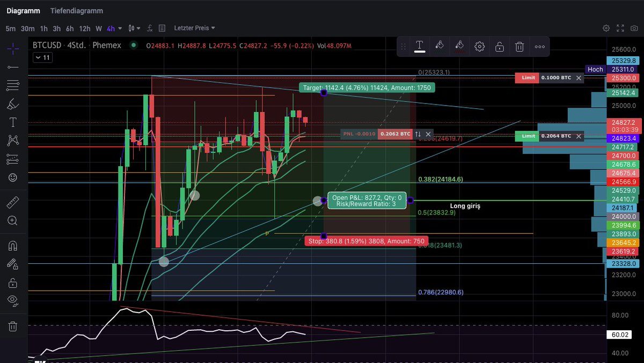This screenshot has width=644, height=363.
Task: Select the 30m timeframe
Action: [x=27, y=28]
